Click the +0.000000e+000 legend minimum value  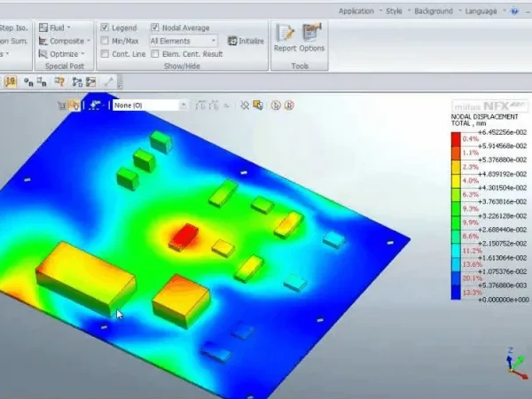503,300
